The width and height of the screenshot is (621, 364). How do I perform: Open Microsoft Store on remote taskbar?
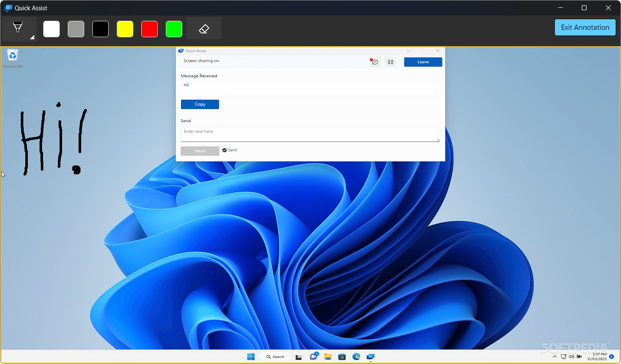342,357
